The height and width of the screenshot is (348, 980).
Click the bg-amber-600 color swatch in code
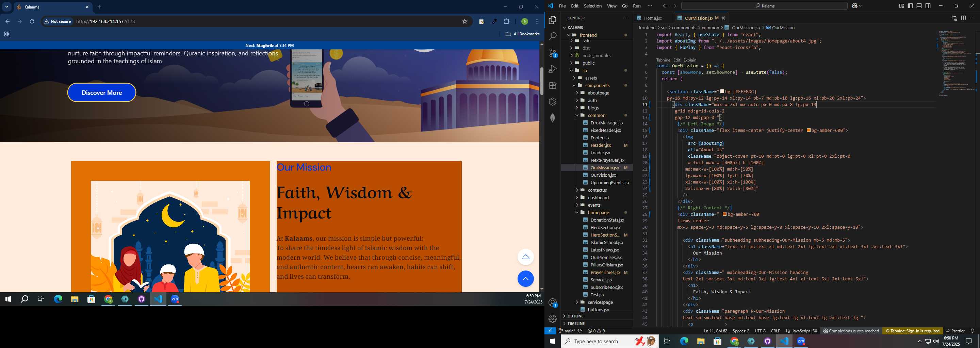tap(809, 130)
